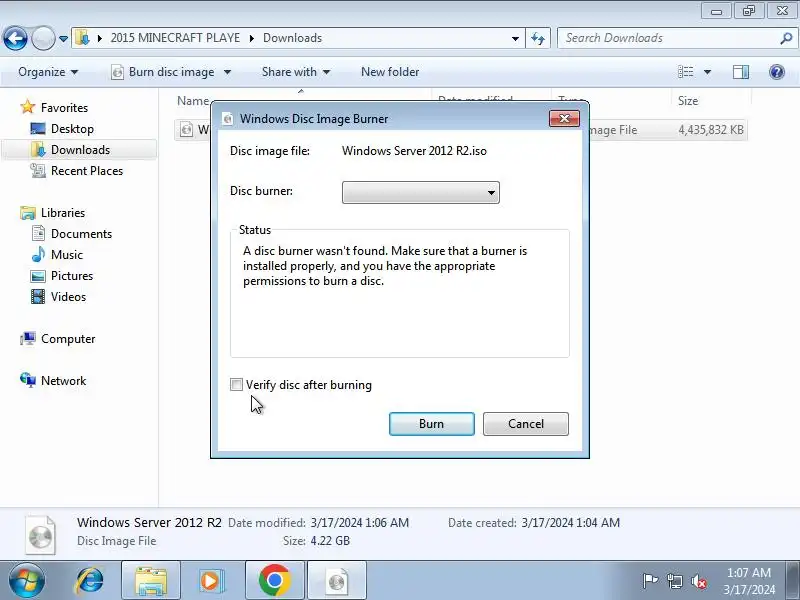The height and width of the screenshot is (600, 800).
Task: Click the Back navigation arrow
Action: pos(15,38)
